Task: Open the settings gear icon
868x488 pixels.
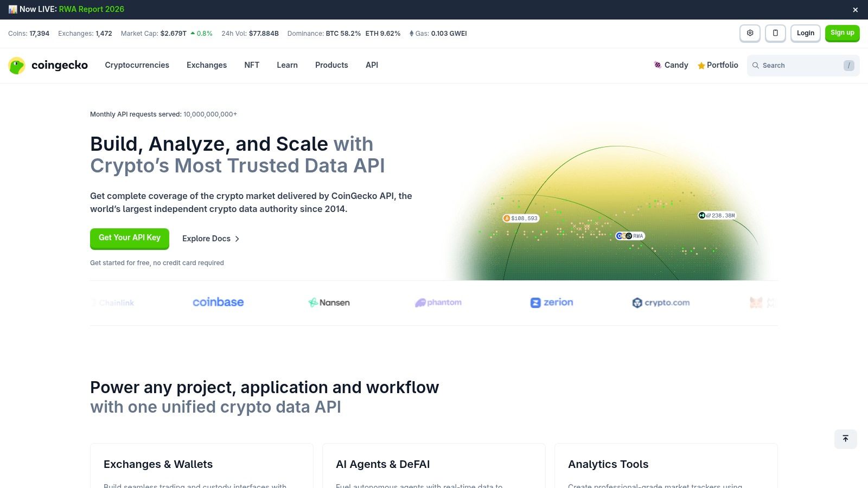Action: click(750, 33)
